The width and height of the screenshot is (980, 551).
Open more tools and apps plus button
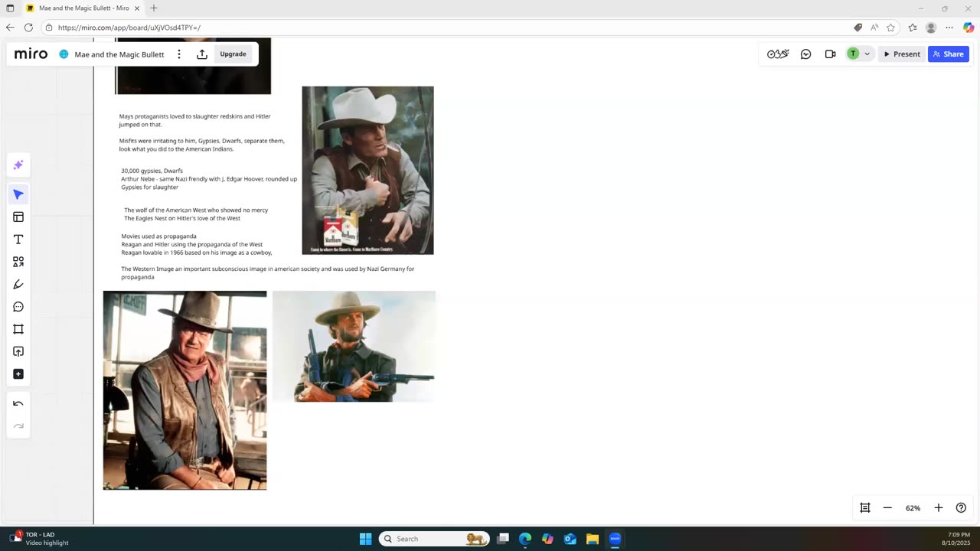coord(18,374)
